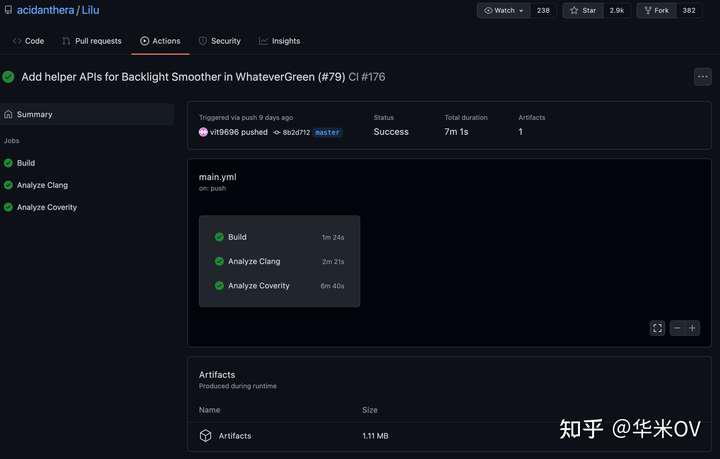Zoom in the workflow graph
The width and height of the screenshot is (720, 459).
pyautogui.click(x=692, y=328)
